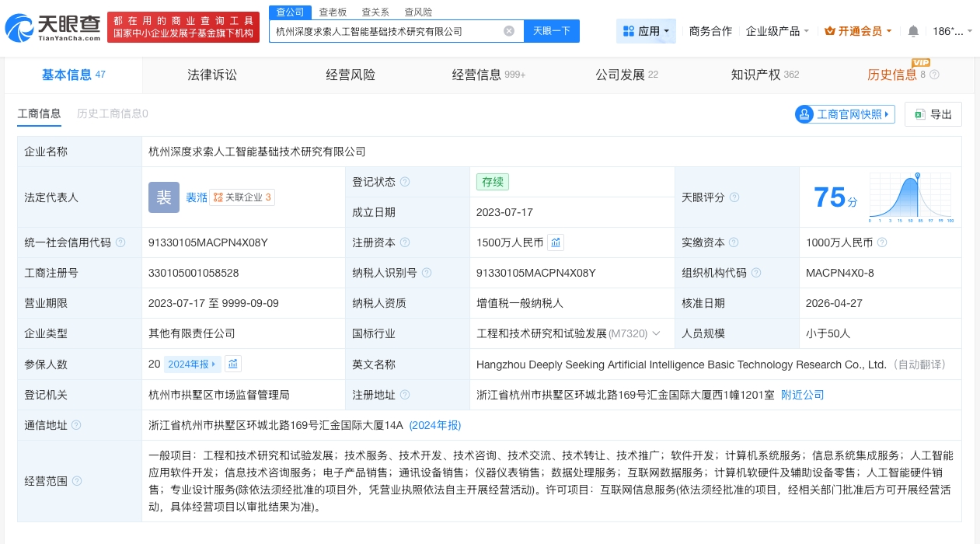Click the crown icon beside 开通会员

[x=830, y=31]
